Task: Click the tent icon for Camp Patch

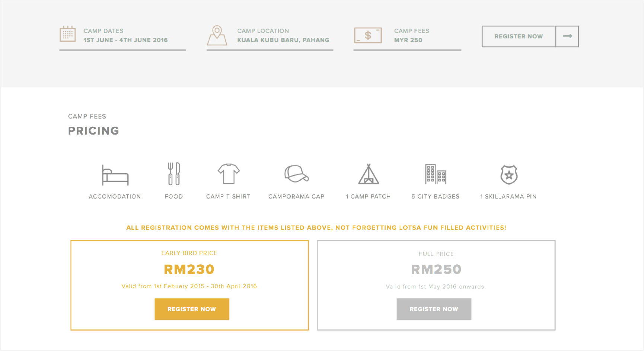Action: pos(369,174)
